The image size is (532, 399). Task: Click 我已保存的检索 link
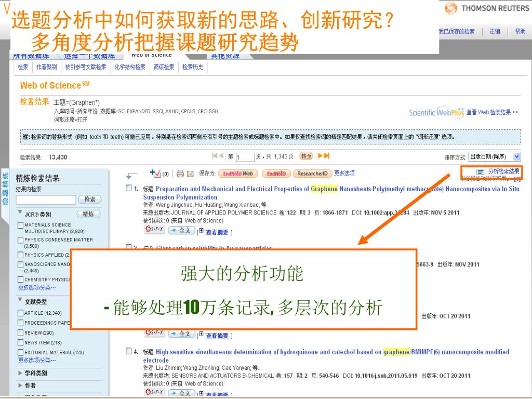point(457,32)
